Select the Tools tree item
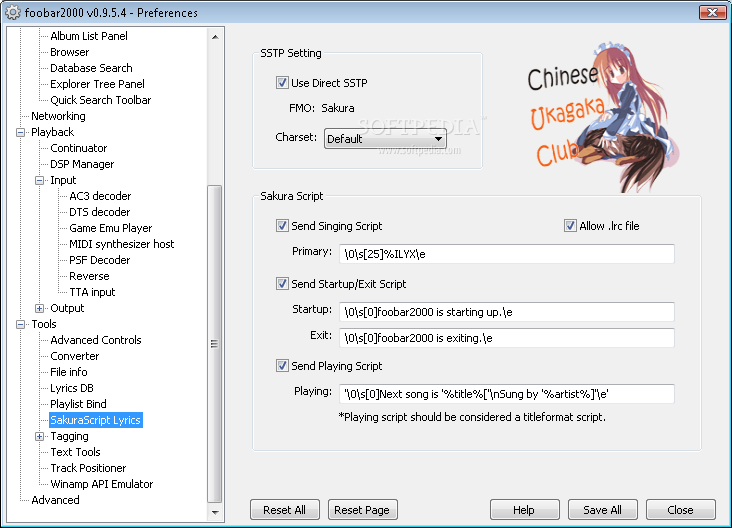 point(44,324)
